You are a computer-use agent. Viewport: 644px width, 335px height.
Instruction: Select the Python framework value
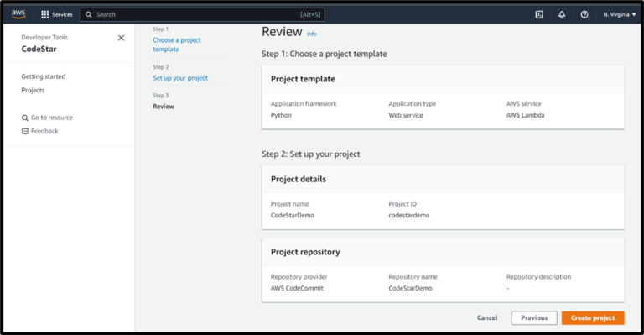tap(281, 115)
